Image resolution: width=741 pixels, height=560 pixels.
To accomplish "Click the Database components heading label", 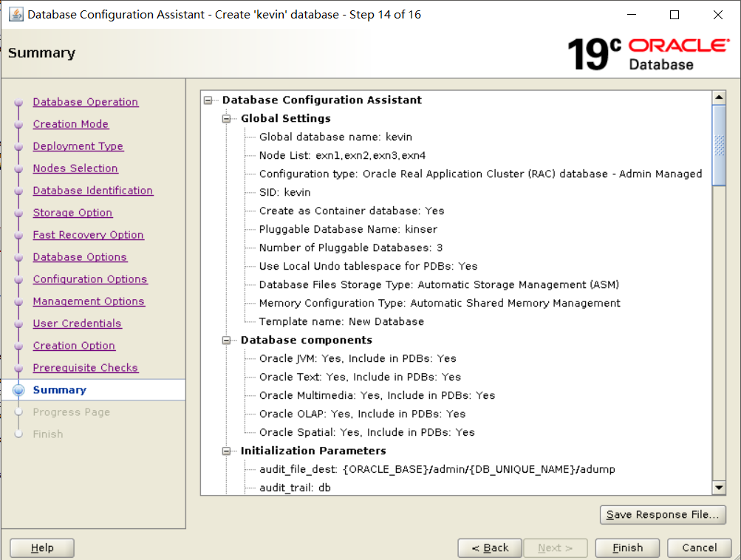I will [307, 341].
